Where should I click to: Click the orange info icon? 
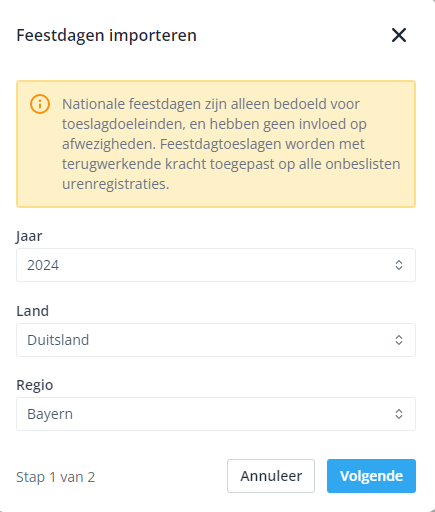point(40,104)
